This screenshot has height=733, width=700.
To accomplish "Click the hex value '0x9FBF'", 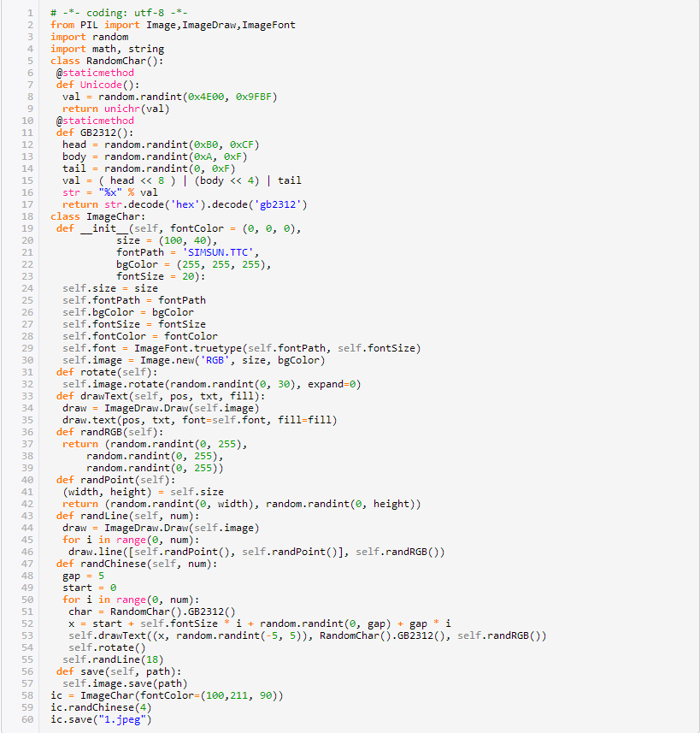I will point(254,97).
